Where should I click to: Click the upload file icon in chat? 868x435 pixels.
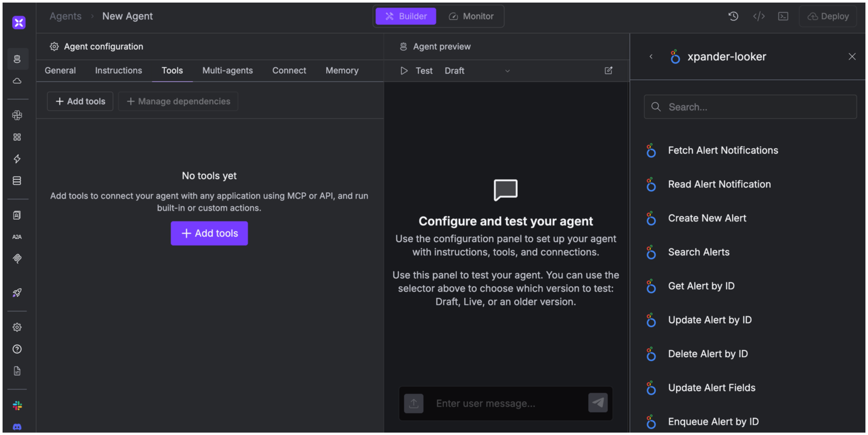pos(413,403)
